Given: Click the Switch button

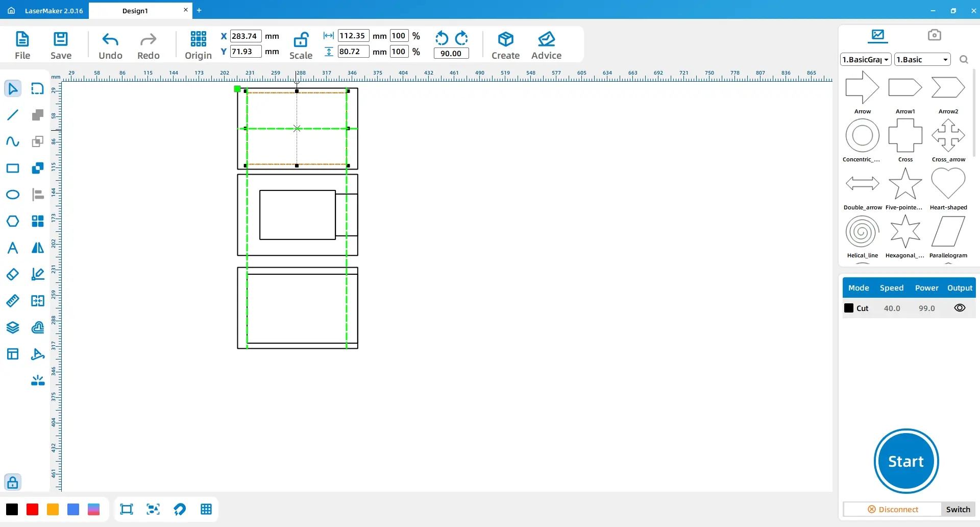Looking at the screenshot, I should (x=958, y=509).
